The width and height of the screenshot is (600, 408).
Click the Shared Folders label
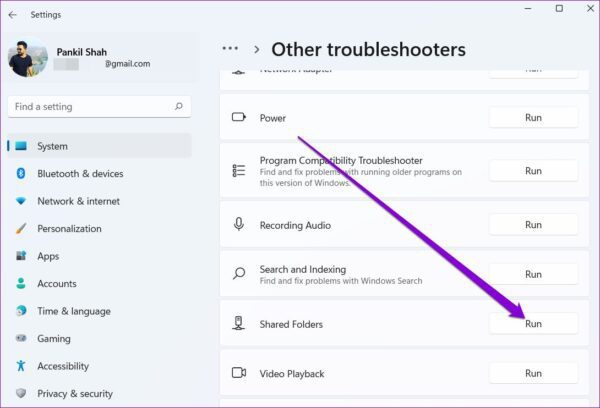tap(291, 324)
